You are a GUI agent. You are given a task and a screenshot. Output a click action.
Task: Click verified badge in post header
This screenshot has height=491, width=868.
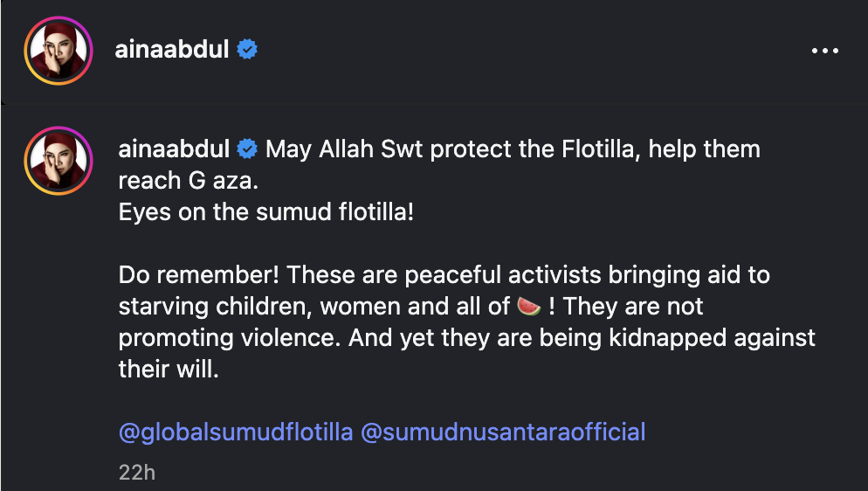coord(248,50)
